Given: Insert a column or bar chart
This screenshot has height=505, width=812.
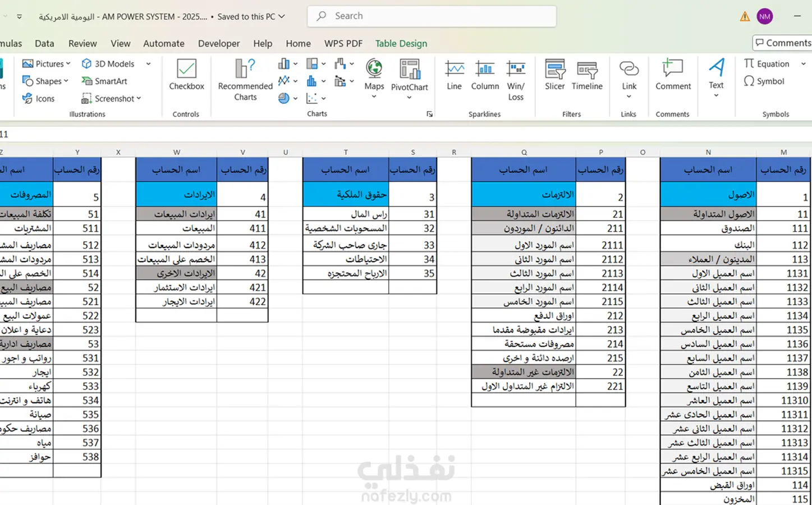Looking at the screenshot, I should point(284,64).
